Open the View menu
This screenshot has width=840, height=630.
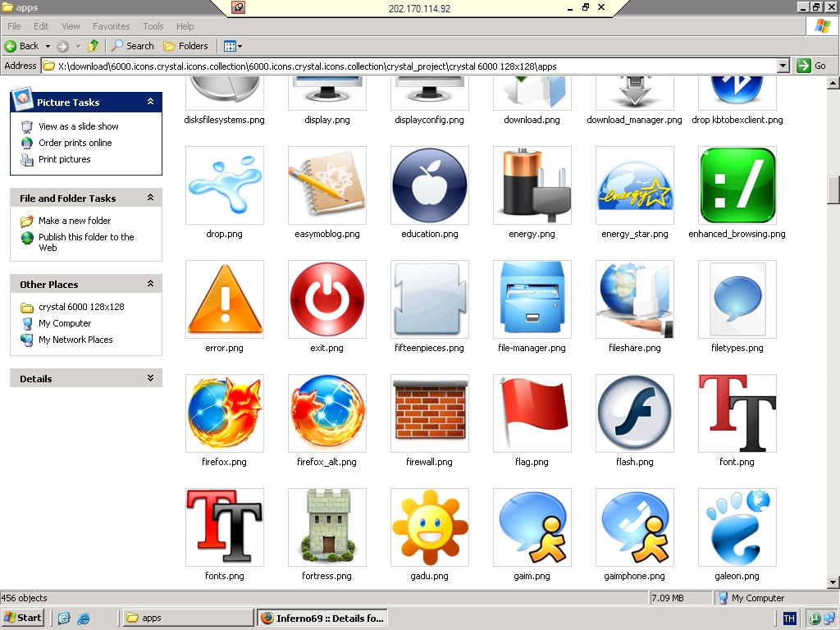click(71, 26)
